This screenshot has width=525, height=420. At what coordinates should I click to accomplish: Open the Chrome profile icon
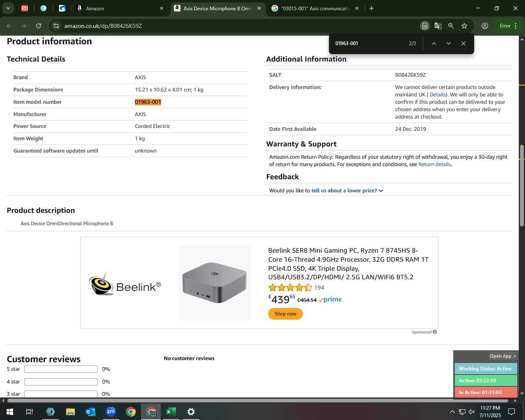tap(485, 26)
